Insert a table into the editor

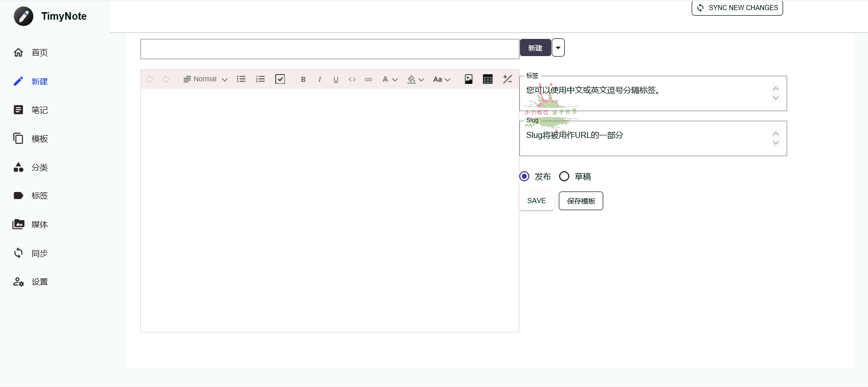coord(488,79)
